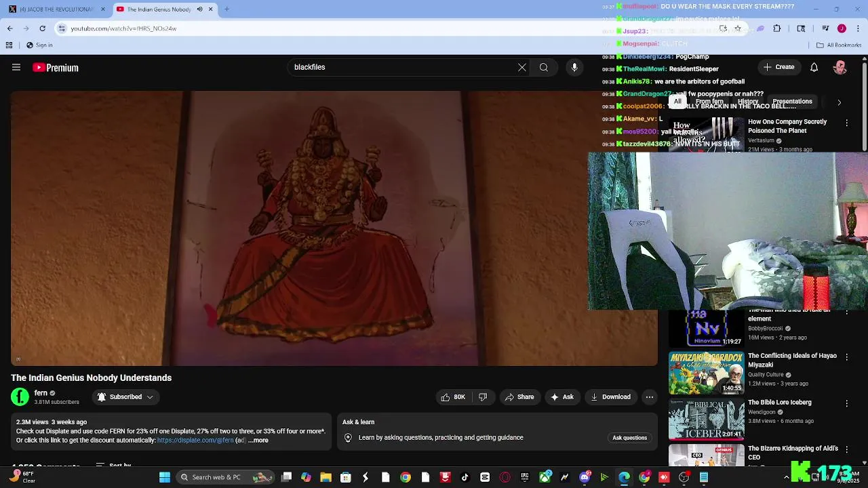Bookmark this page with star icon
The height and width of the screenshot is (488, 868).
[x=738, y=28]
